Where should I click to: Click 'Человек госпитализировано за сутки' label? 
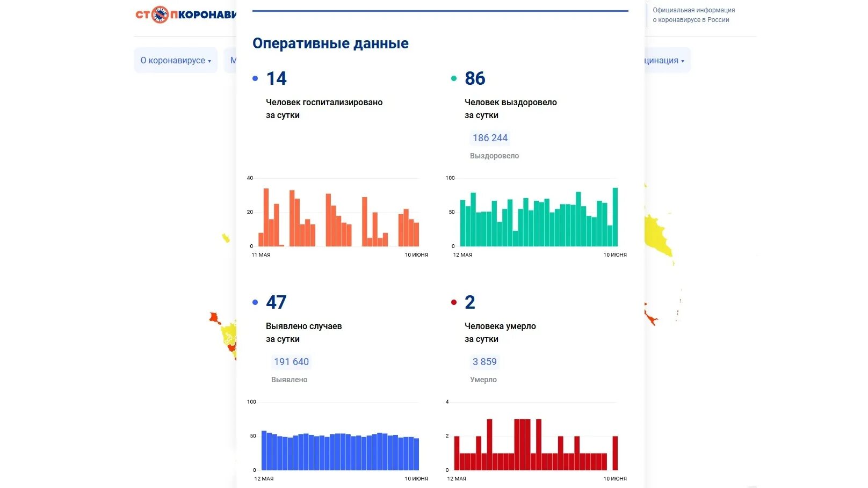pyautogui.click(x=324, y=108)
